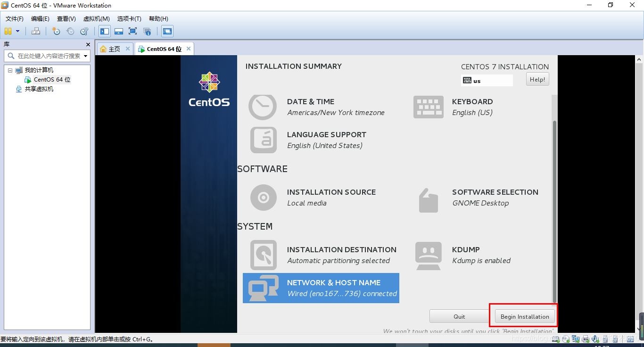The image size is (644, 347).
Task: Click the VM view scroll-up arrow
Action: pos(639,59)
